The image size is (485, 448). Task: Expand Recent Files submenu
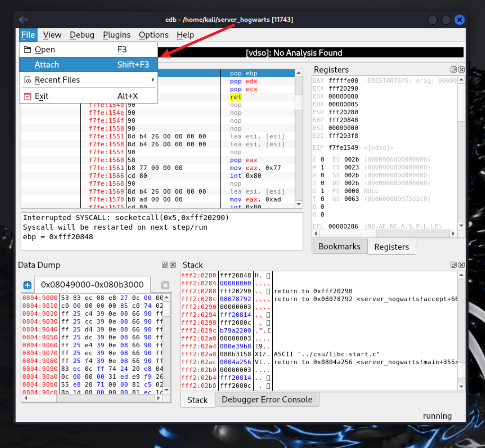tap(89, 80)
